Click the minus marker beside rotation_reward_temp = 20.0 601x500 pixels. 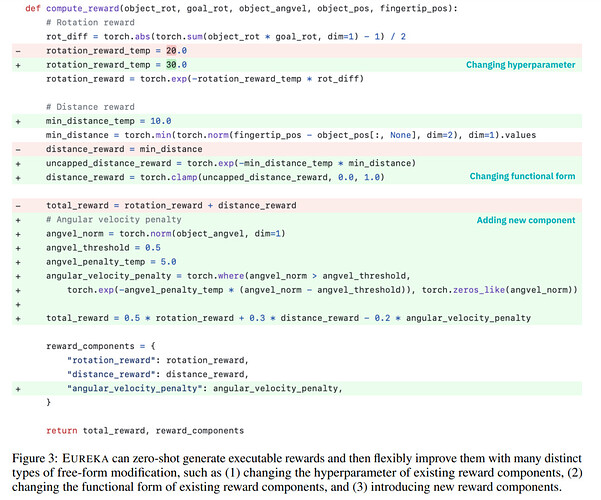pos(18,51)
